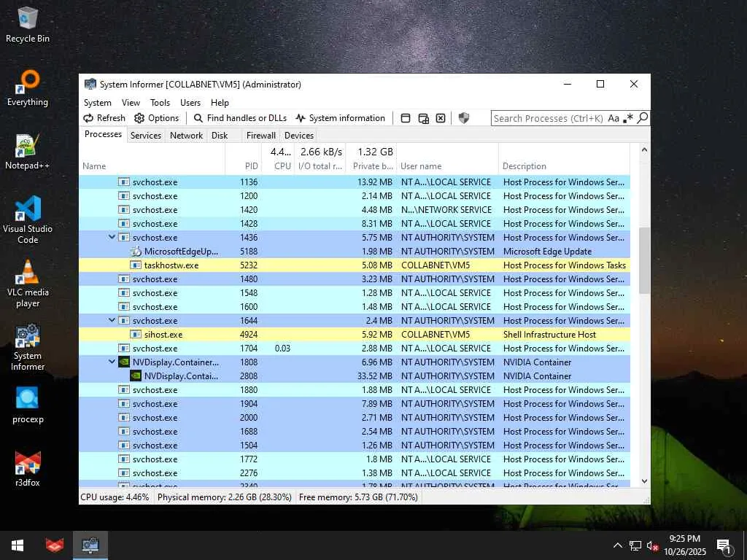Collapse NVDisplay.Container PID 1808 node

pos(112,362)
